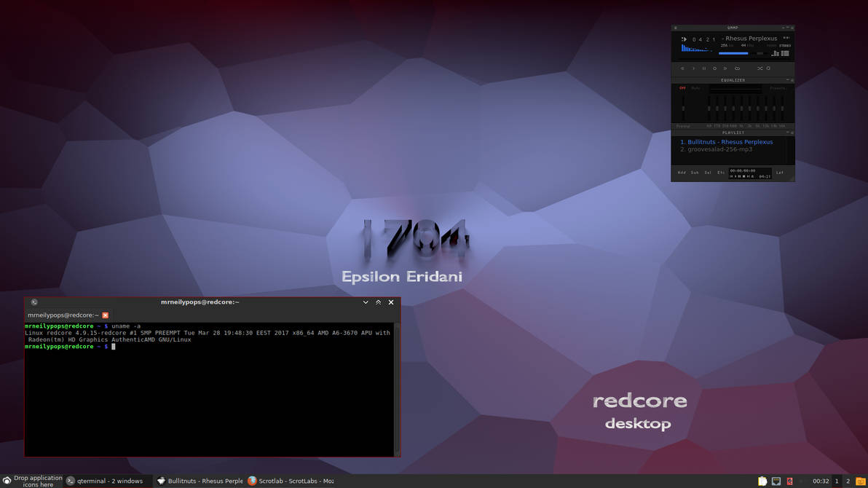Image resolution: width=868 pixels, height=488 pixels.
Task: Toggle shuffle in Qmmp
Action: pyautogui.click(x=760, y=68)
